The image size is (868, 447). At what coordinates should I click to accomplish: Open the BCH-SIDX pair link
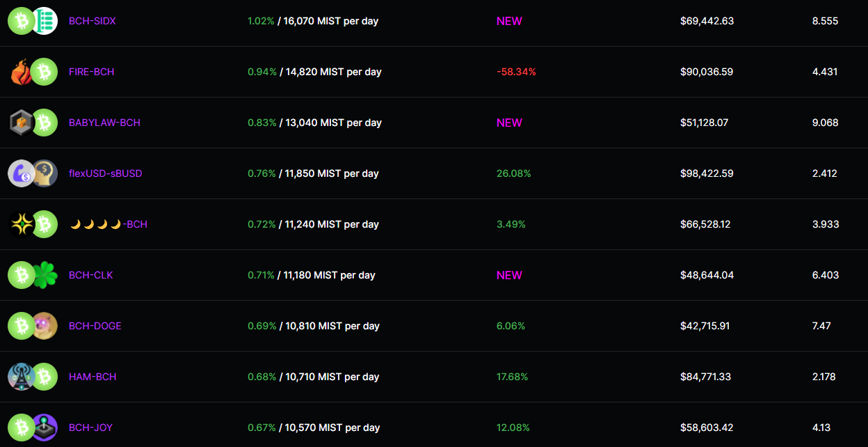(93, 21)
